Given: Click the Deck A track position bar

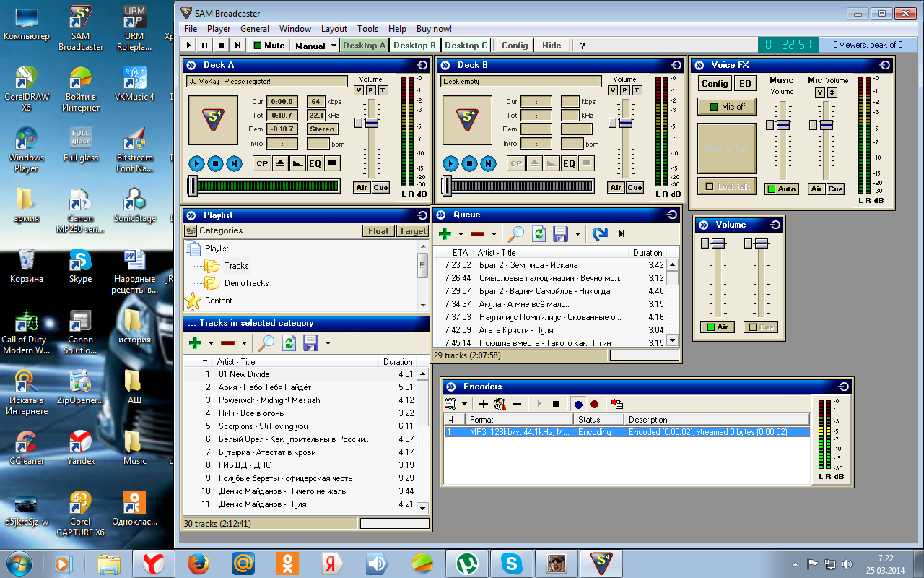Looking at the screenshot, I should pyautogui.click(x=264, y=186).
